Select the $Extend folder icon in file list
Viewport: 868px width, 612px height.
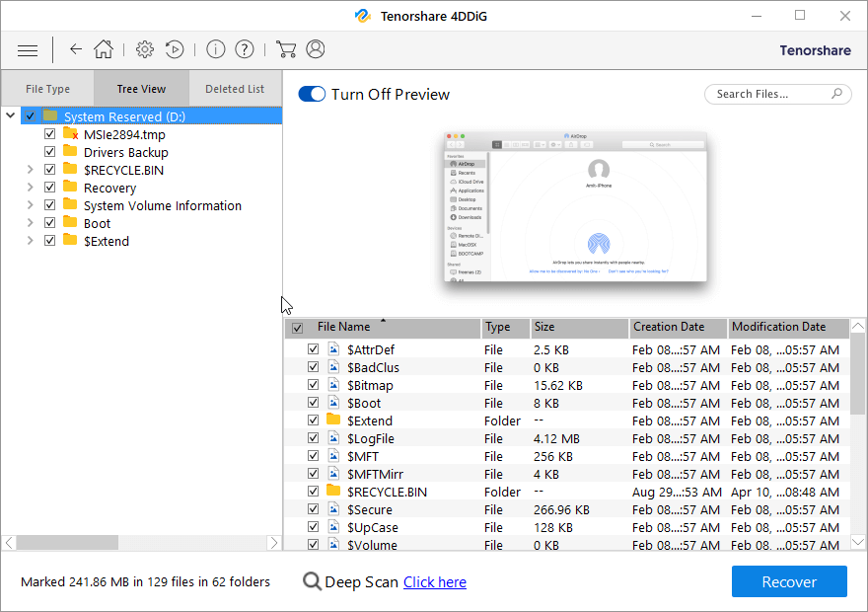click(333, 420)
